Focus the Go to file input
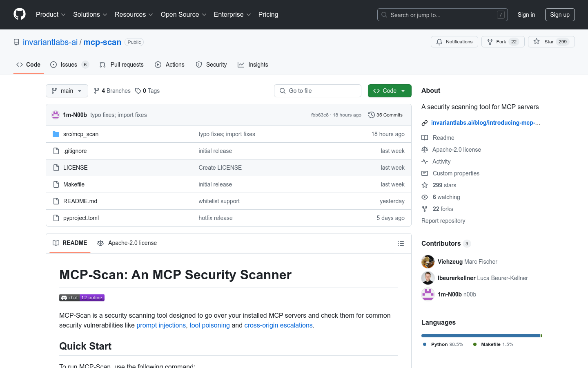Screen dimensions: 588x368 pos(318,91)
